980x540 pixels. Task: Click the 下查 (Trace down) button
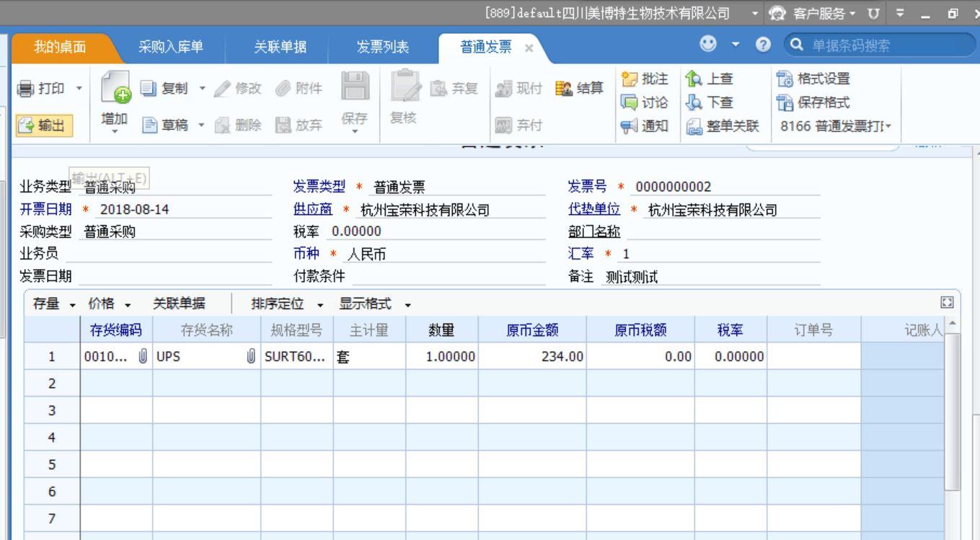[x=709, y=102]
